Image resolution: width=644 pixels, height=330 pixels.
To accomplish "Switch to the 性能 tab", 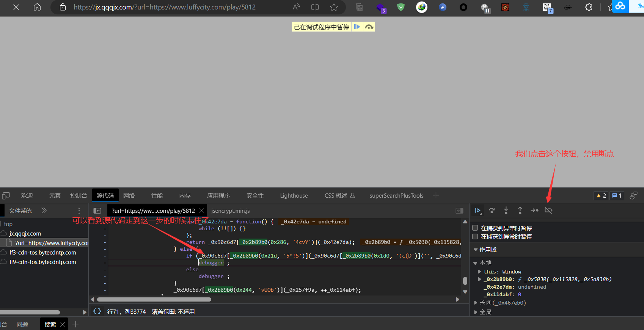I will [157, 196].
